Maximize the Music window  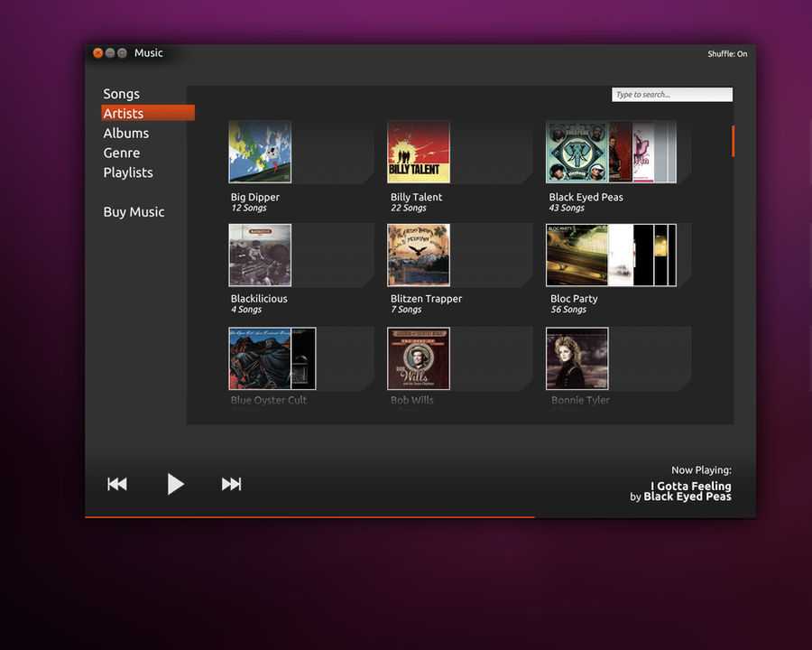(122, 53)
